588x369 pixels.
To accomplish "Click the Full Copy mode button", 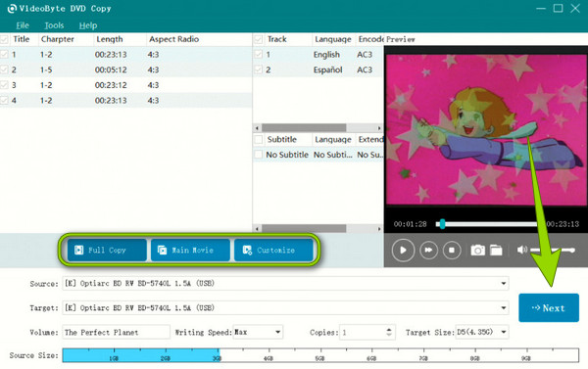I will coord(107,250).
